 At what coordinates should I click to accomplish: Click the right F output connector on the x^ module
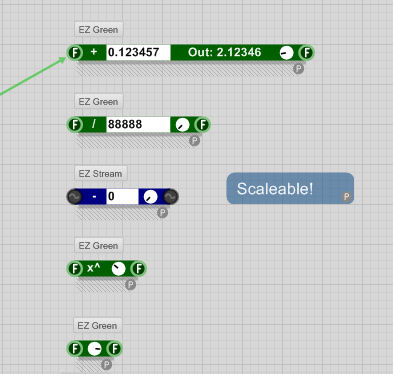(138, 269)
